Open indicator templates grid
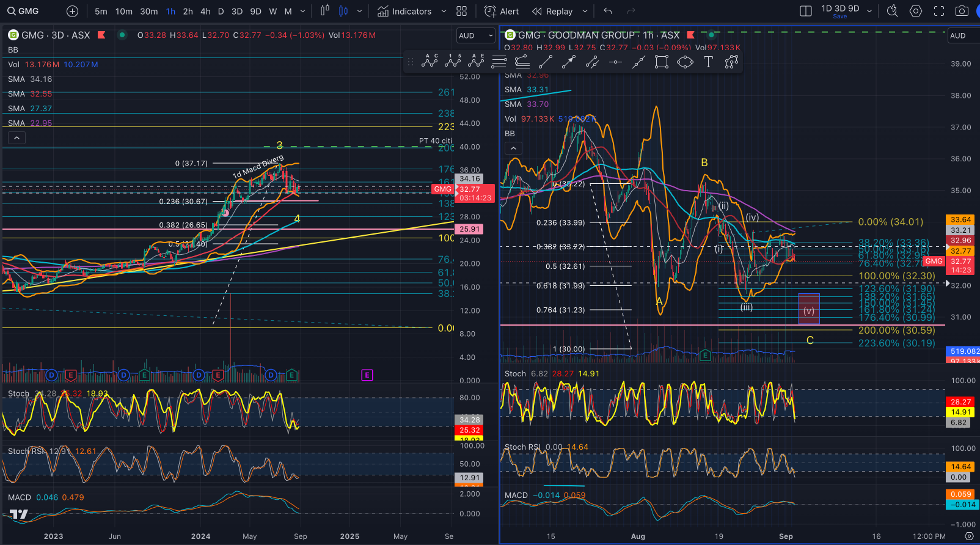 point(462,11)
